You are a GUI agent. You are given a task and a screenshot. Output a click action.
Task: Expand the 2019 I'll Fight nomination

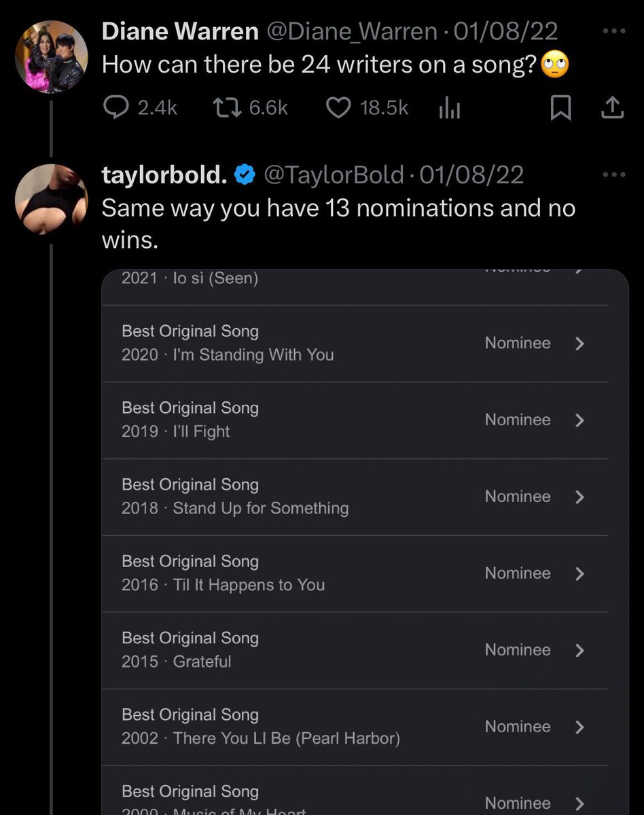tap(579, 420)
